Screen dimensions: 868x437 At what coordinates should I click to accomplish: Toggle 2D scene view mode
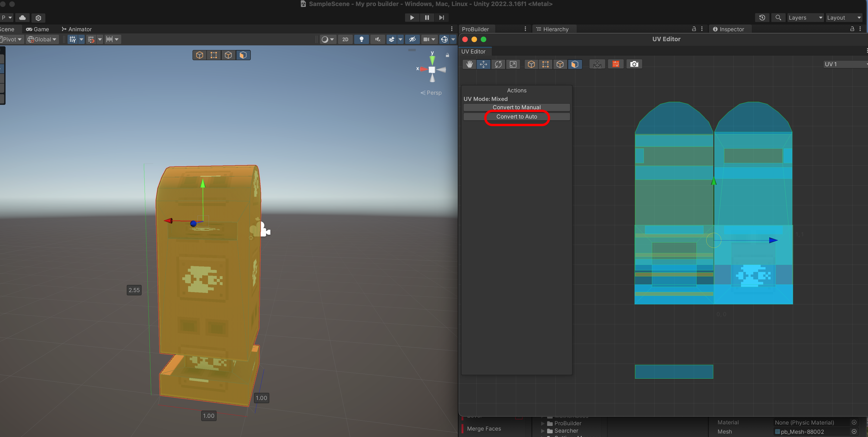pos(345,39)
